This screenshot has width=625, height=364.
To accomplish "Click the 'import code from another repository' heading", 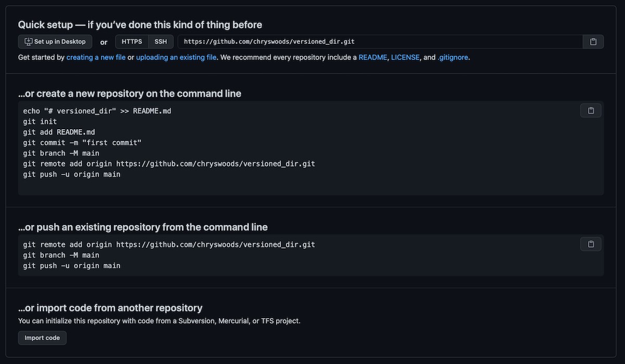I will [x=110, y=308].
